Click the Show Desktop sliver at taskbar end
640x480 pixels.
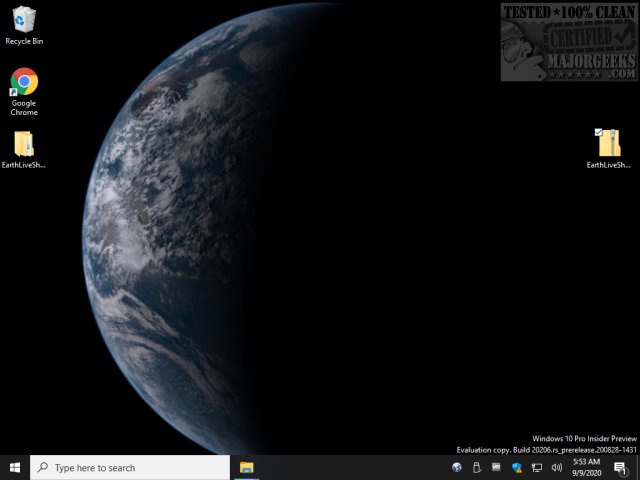[x=638, y=467]
